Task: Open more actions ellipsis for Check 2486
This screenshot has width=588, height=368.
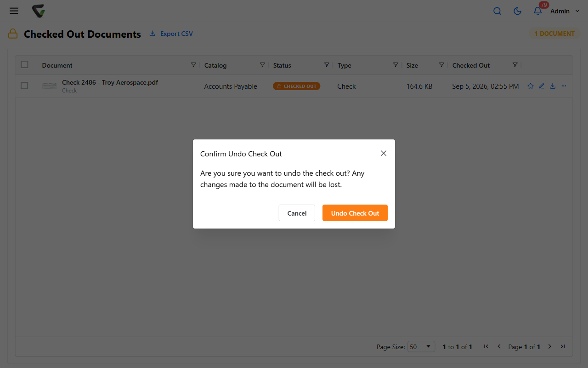Action: click(564, 86)
